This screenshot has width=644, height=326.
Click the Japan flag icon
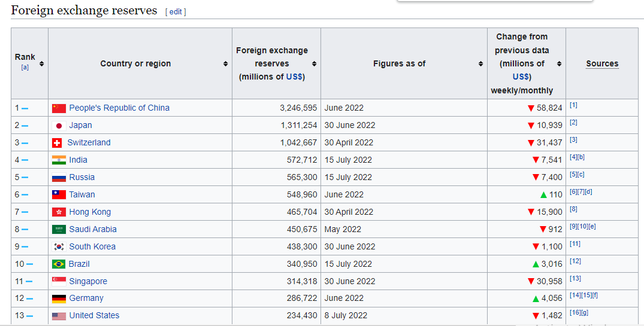(x=59, y=126)
